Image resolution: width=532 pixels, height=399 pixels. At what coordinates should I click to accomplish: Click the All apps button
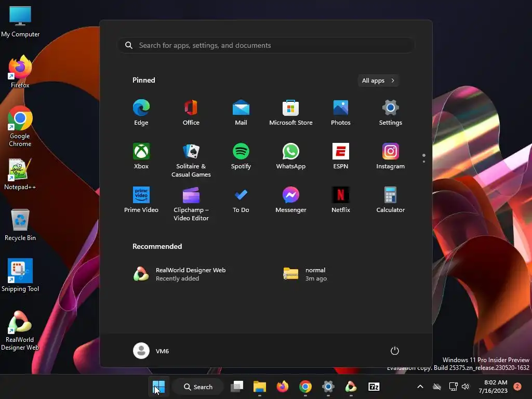coord(378,81)
